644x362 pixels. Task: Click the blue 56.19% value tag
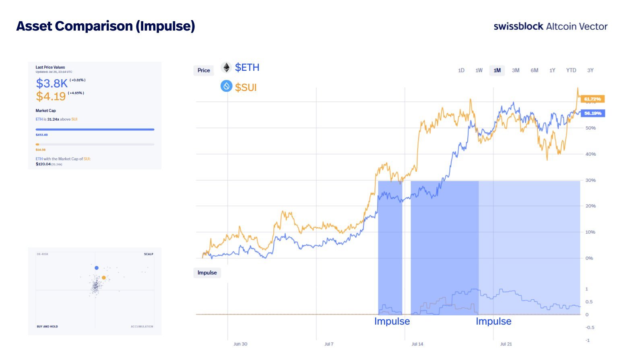coord(592,113)
